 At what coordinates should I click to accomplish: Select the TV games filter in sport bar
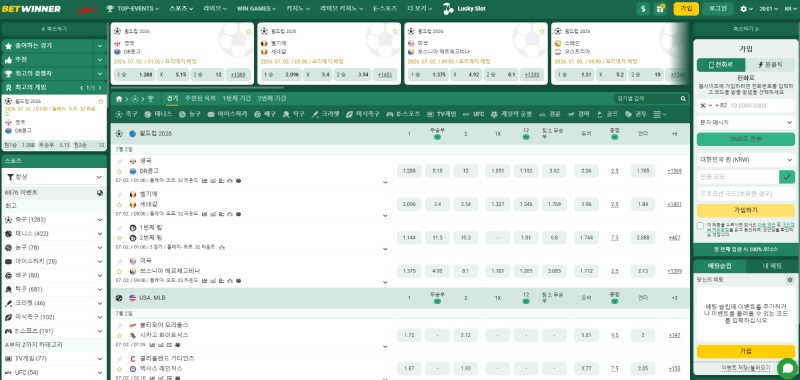(441, 114)
